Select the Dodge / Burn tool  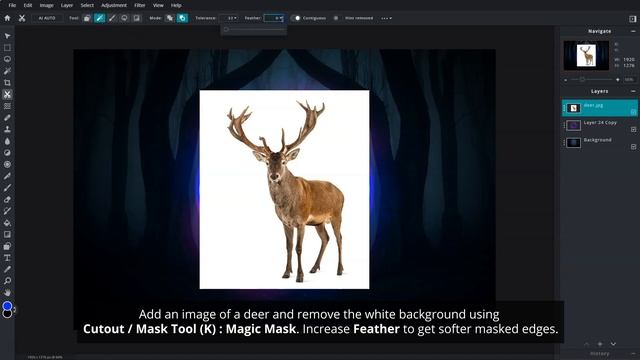7,153
